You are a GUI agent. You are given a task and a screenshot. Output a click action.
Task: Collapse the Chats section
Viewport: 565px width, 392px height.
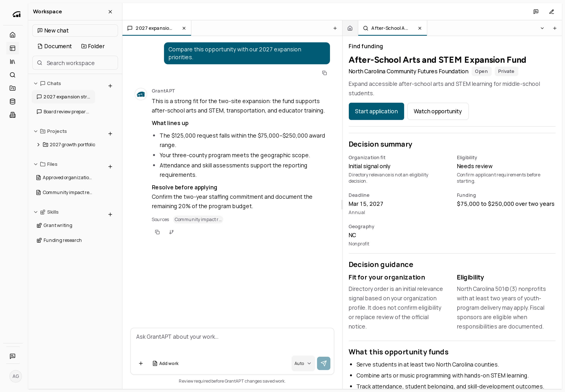pos(36,83)
